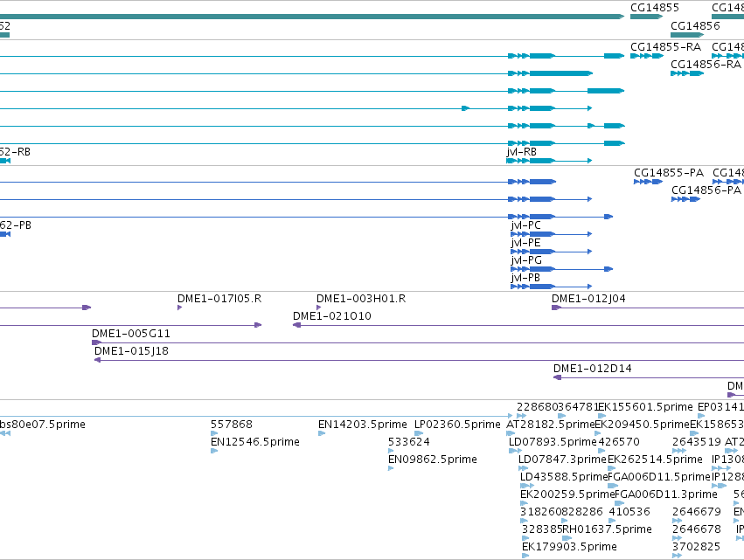Click the teal gene arrow under CG14855
This screenshot has height=560, width=744.
[x=646, y=17]
